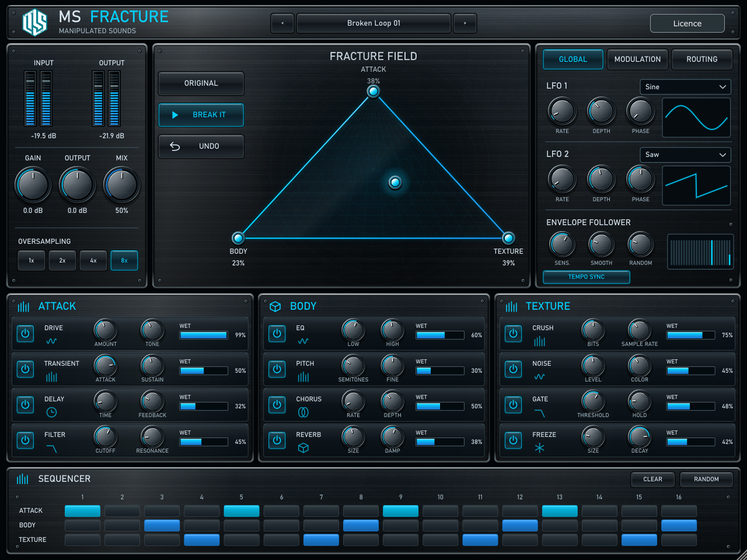Toggle Pitch power button

277,369
